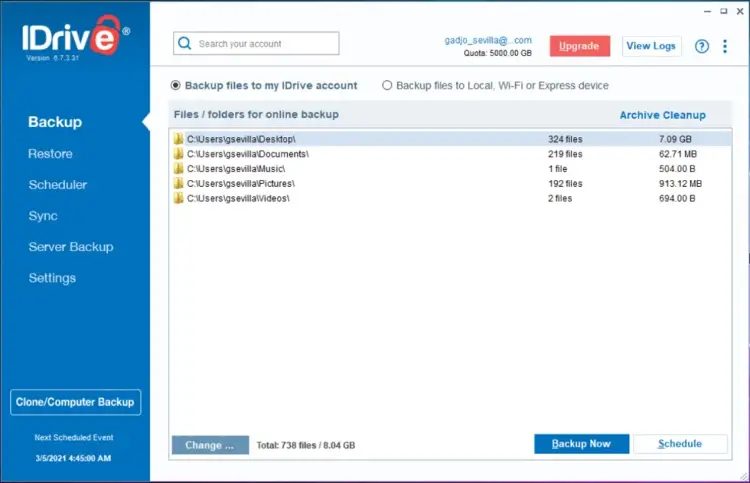Click the 7.09 GB size value

[x=675, y=139]
